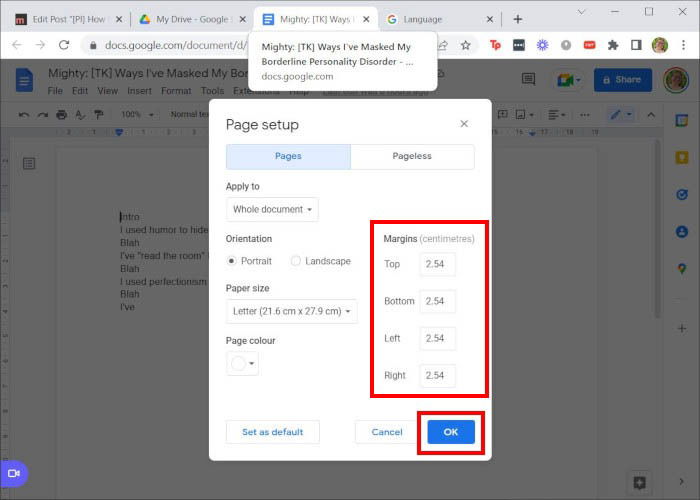
Task: Select Portrait orientation
Action: pos(232,261)
